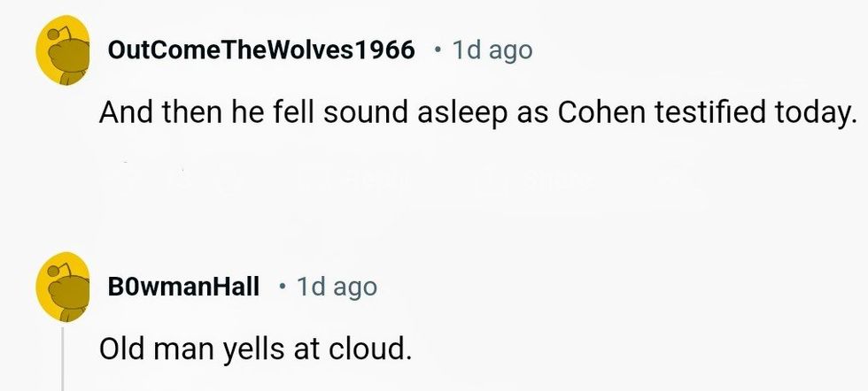Click B0wmanHall's "1d ago" timestamp
This screenshot has height=391, width=868.
pyautogui.click(x=337, y=287)
